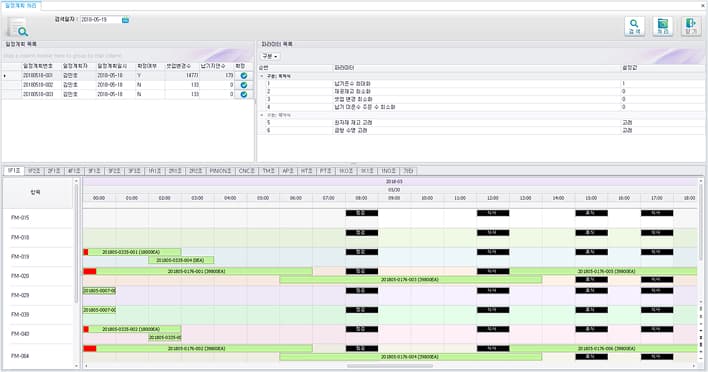
Task: Switch to the PINION tab
Action: 221,171
